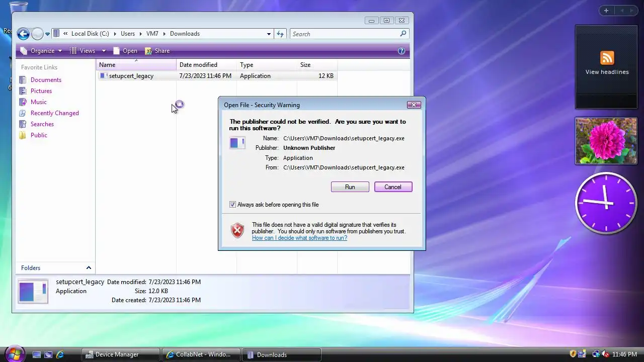Switch to the Device Manager taskbar button
The height and width of the screenshot is (362, 644).
120,354
